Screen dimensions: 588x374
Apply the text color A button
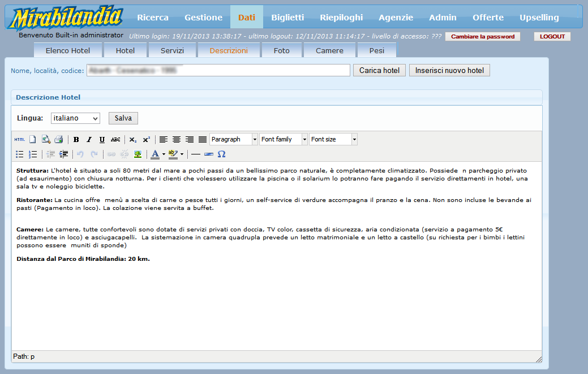click(x=155, y=154)
